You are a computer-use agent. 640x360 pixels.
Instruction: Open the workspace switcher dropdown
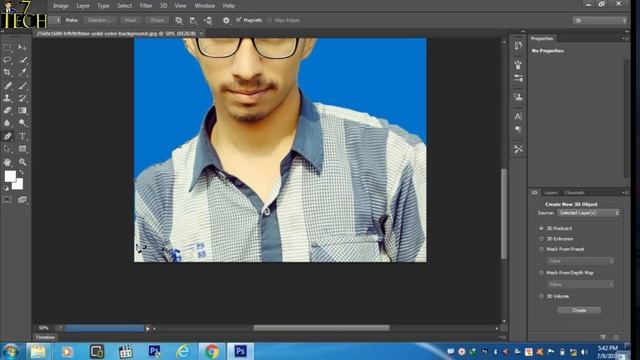pyautogui.click(x=600, y=20)
